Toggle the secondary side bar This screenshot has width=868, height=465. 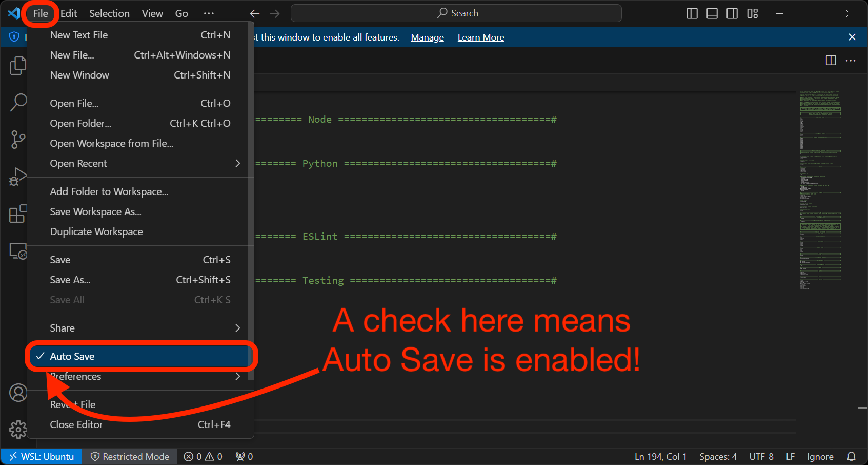732,13
